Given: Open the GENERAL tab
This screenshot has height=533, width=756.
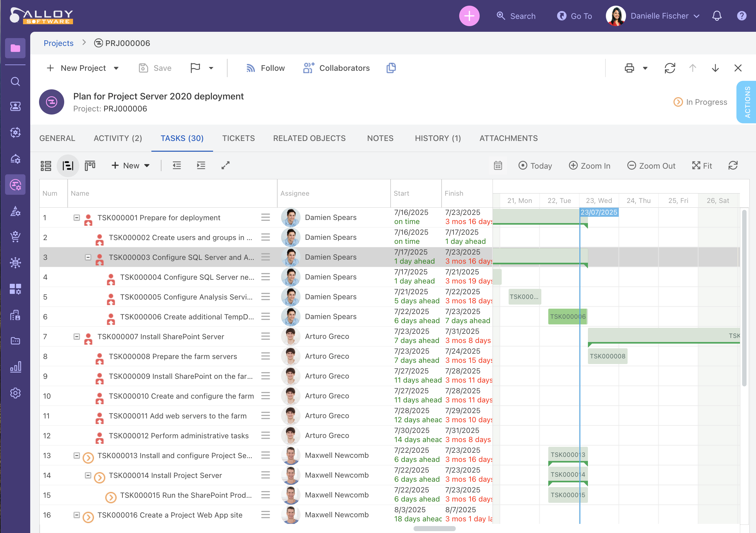Looking at the screenshot, I should click(x=57, y=138).
